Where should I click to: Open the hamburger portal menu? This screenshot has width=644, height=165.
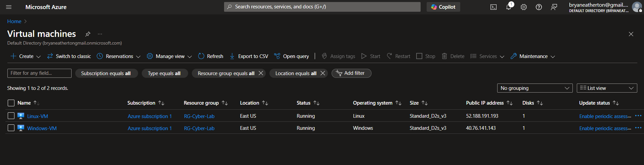coord(9,7)
